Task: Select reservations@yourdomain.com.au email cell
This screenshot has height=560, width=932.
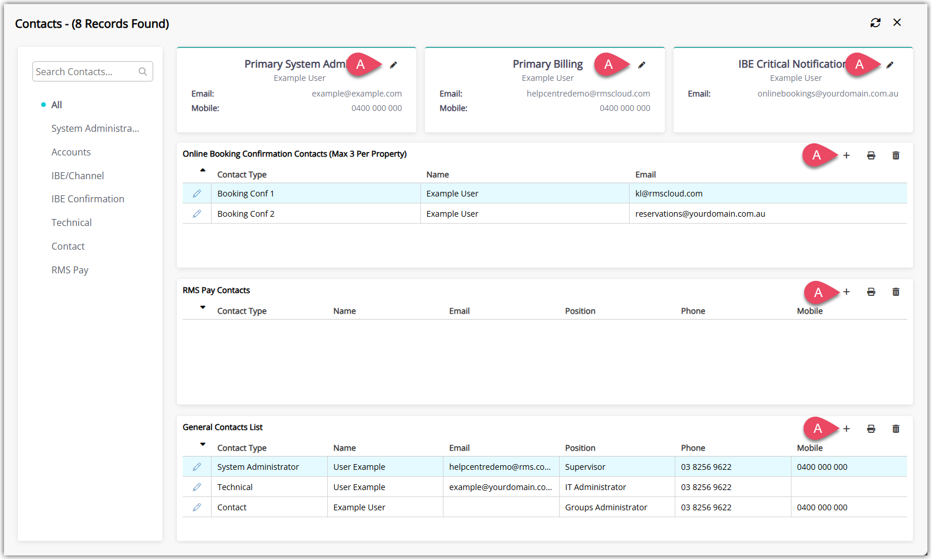Action: tap(768, 214)
